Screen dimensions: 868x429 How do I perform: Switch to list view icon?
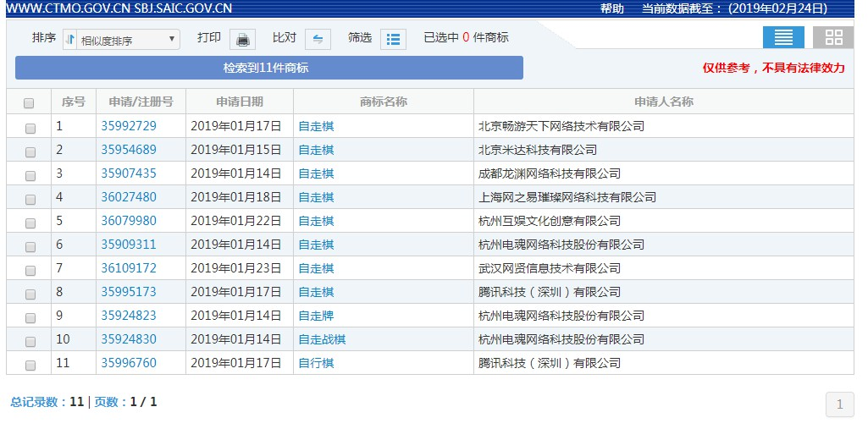click(x=783, y=37)
